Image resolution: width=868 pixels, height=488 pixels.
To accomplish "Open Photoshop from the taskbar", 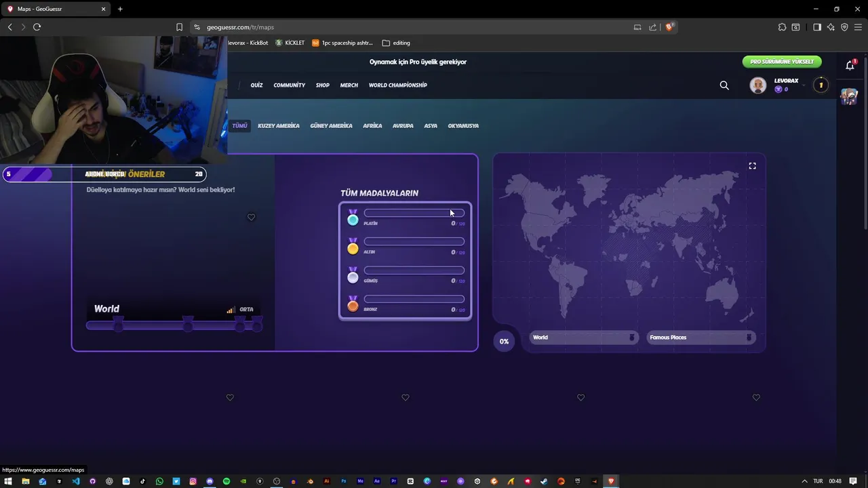I will click(343, 481).
